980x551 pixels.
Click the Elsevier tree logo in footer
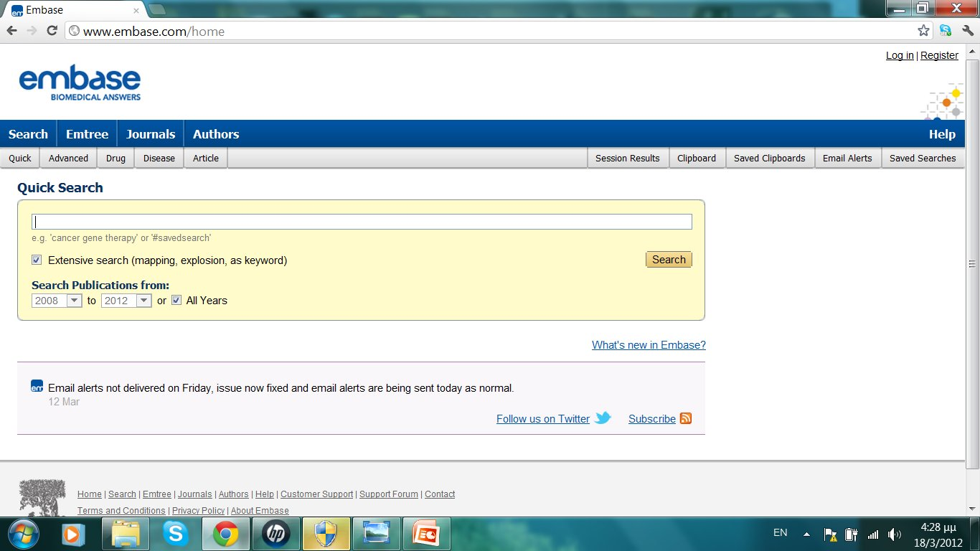click(42, 498)
